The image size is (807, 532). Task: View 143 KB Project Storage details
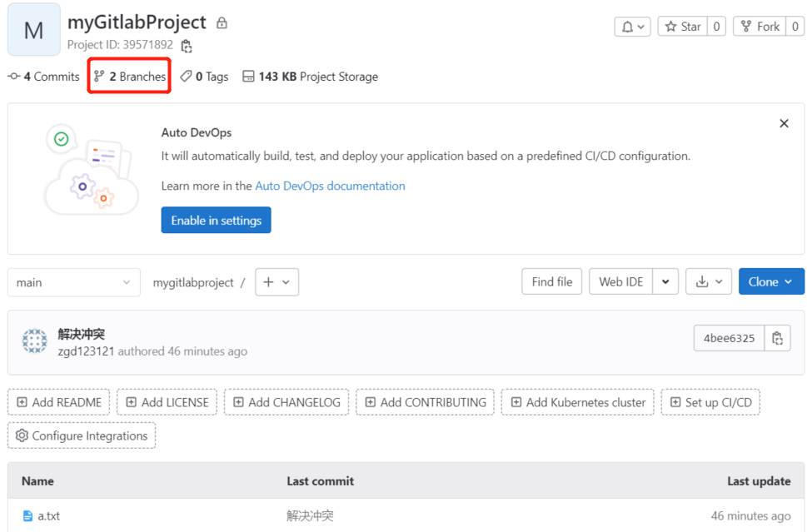[311, 77]
